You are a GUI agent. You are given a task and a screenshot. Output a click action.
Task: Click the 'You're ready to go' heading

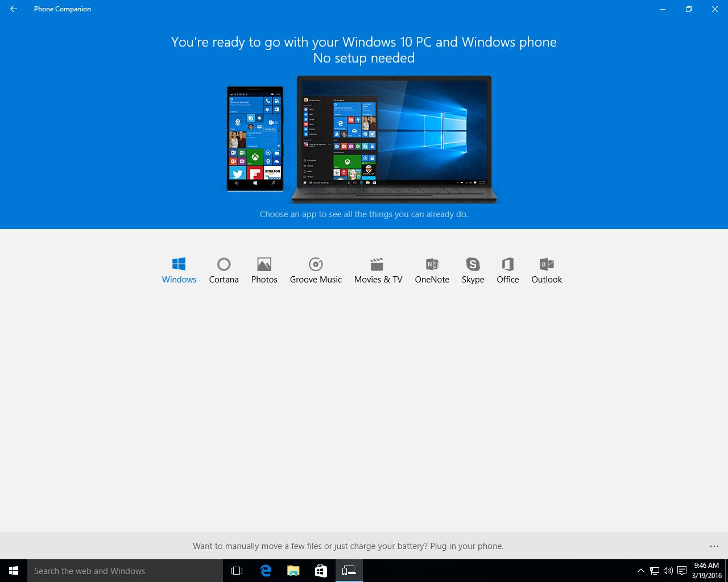[x=364, y=42]
